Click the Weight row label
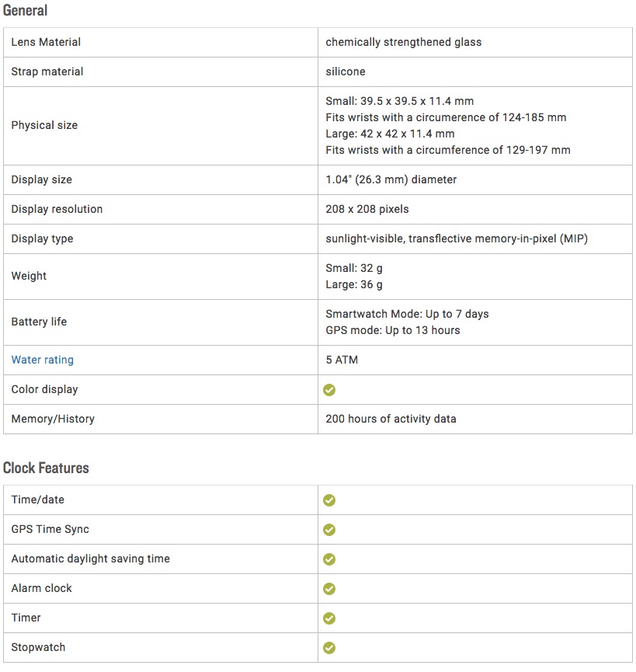Viewport: 636px width, 672px height. tap(29, 276)
